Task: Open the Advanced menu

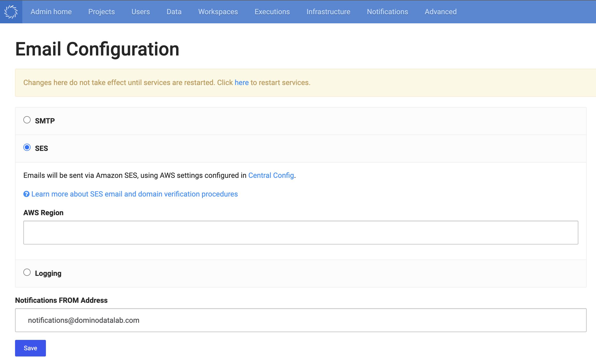Action: point(441,12)
